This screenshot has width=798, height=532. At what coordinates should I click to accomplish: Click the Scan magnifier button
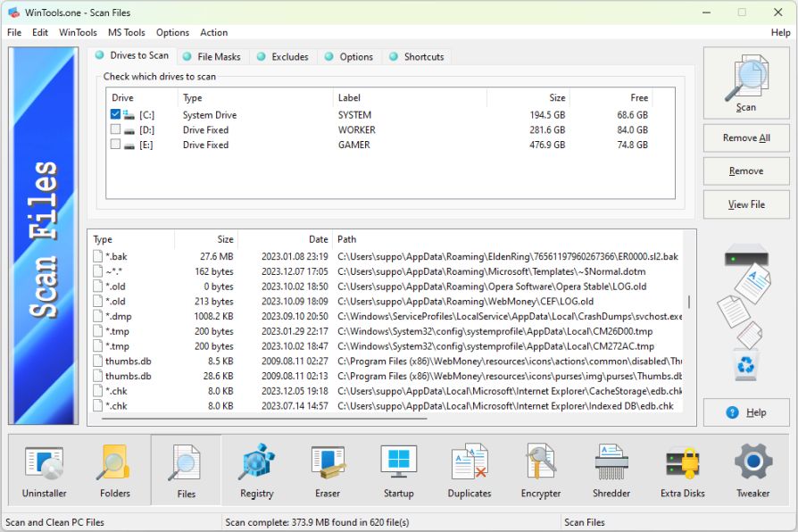746,83
